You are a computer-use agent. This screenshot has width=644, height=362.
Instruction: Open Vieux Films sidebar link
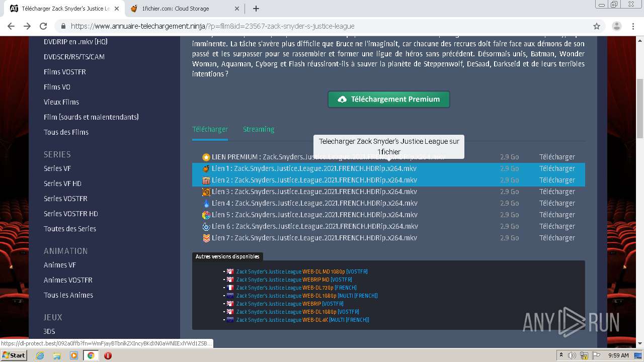61,102
